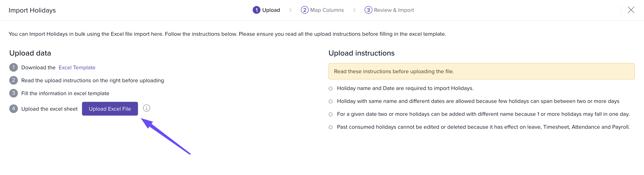Click the step 1 Upload circle icon
Image resolution: width=644 pixels, height=175 pixels.
point(256,10)
